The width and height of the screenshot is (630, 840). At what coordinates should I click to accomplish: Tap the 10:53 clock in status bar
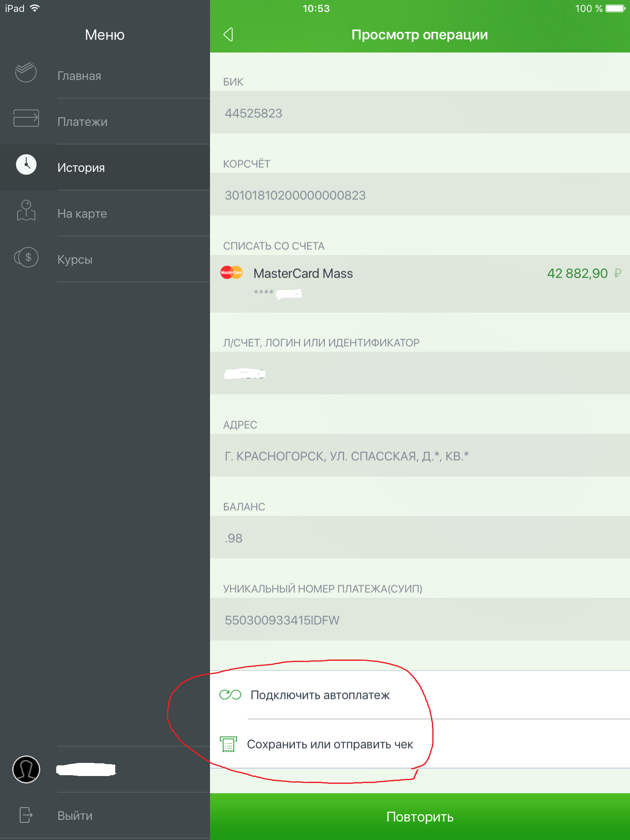pyautogui.click(x=316, y=8)
